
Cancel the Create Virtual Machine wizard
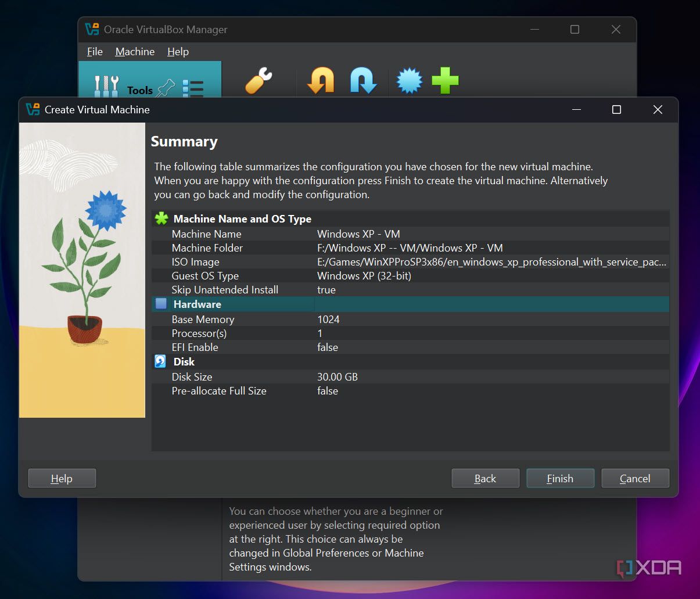click(635, 478)
